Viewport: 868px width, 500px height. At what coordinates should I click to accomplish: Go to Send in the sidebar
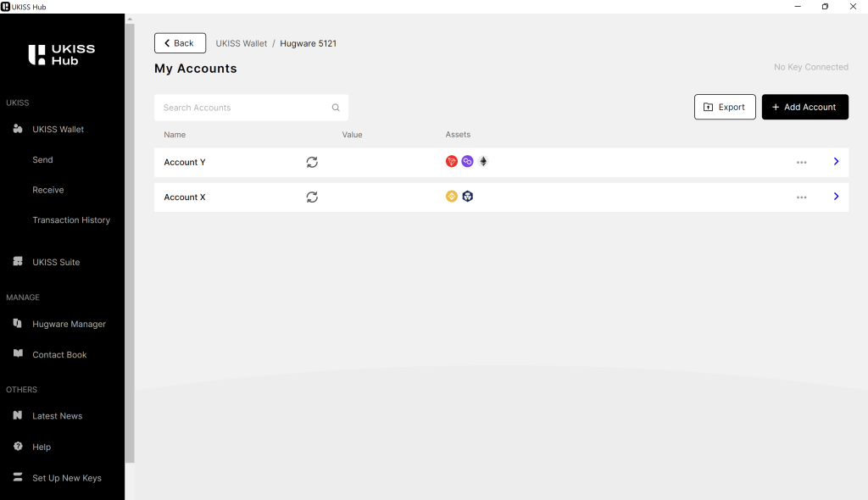pos(42,159)
